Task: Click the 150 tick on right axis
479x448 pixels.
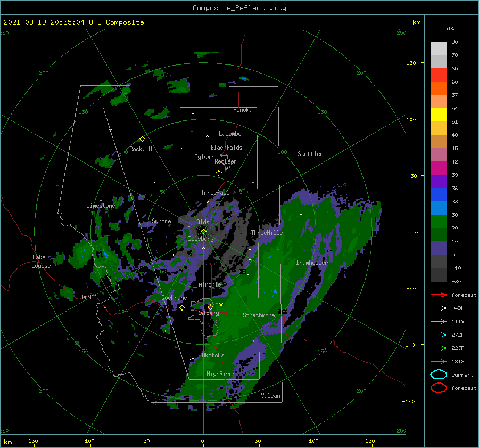Action: pyautogui.click(x=411, y=63)
